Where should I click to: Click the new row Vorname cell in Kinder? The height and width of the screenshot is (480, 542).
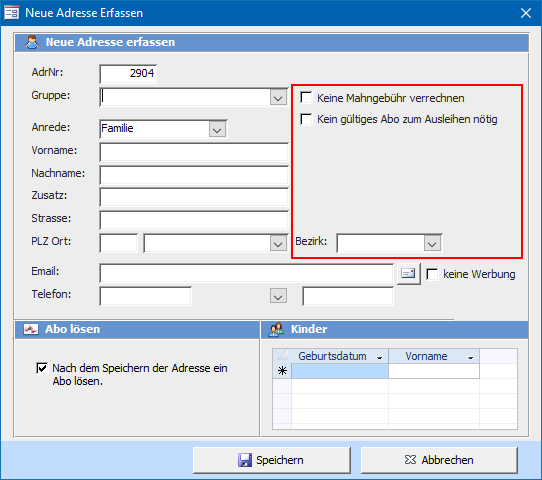pyautogui.click(x=434, y=371)
